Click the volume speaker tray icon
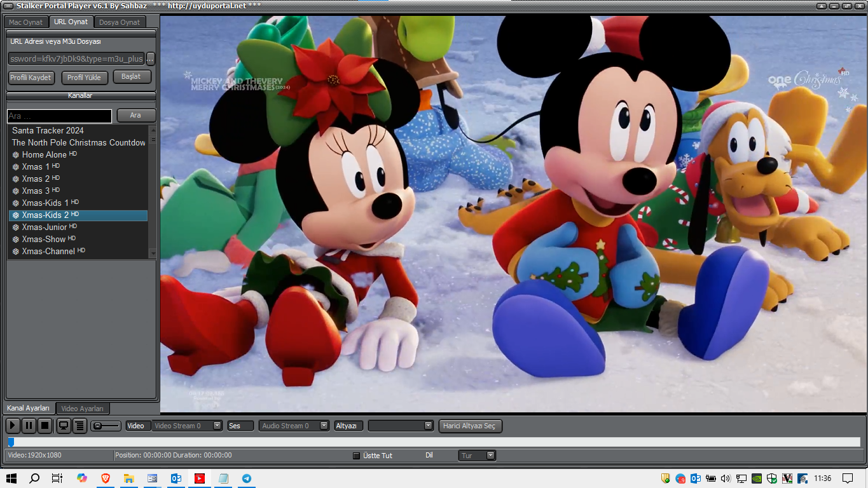 tap(726, 478)
